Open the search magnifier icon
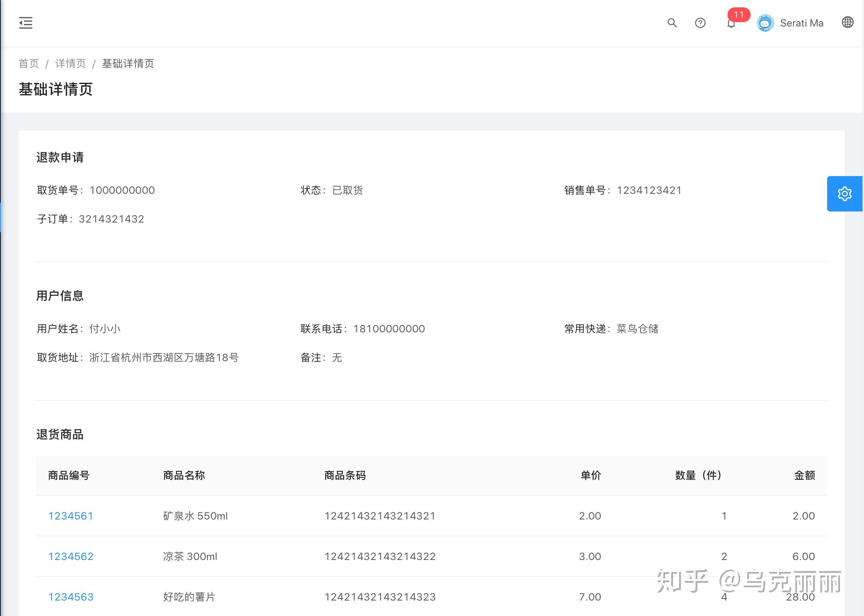This screenshot has height=616, width=864. (672, 23)
